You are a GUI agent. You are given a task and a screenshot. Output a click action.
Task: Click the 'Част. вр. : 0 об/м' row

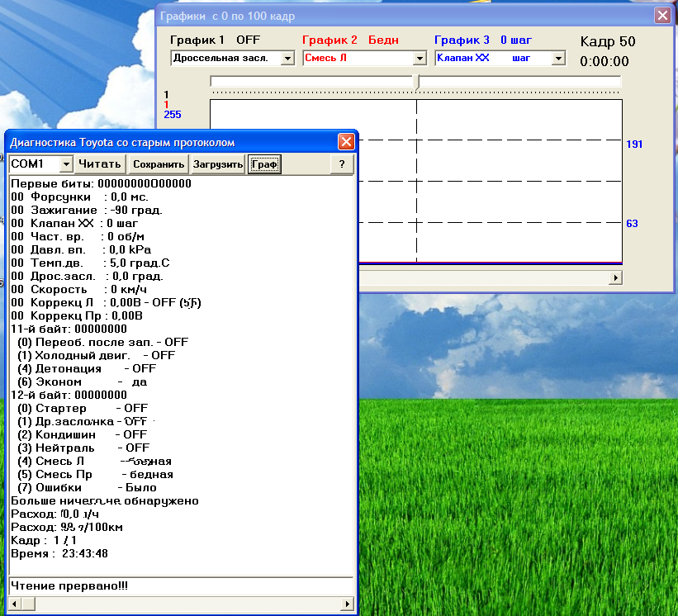[x=78, y=237]
